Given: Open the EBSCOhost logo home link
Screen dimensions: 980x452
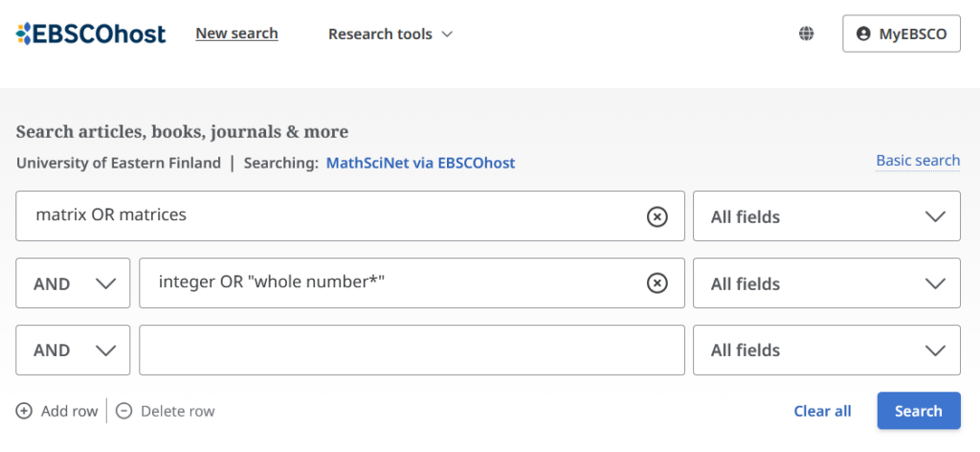Looking at the screenshot, I should 91,34.
